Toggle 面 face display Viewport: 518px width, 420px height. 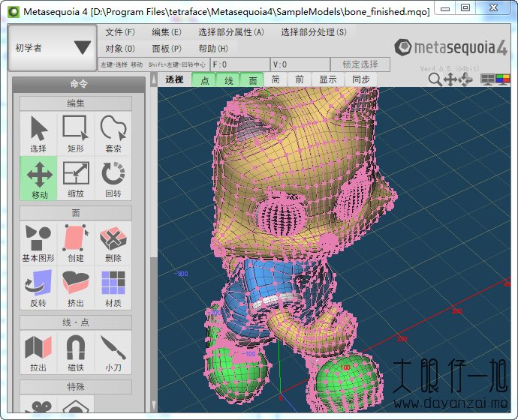(x=252, y=80)
